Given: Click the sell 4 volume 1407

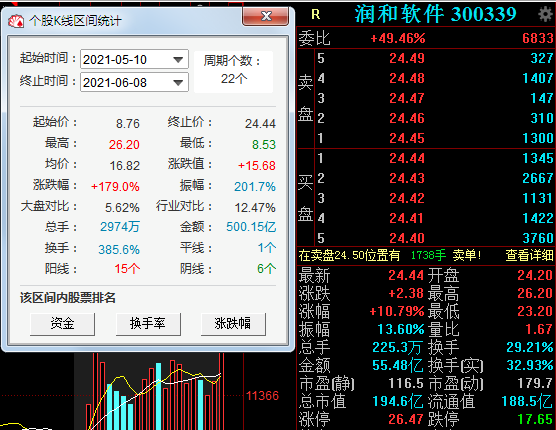Looking at the screenshot, I should point(538,78).
